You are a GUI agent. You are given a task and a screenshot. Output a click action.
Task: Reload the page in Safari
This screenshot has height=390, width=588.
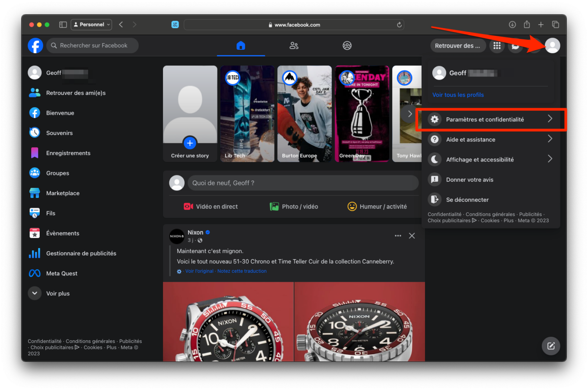(399, 25)
